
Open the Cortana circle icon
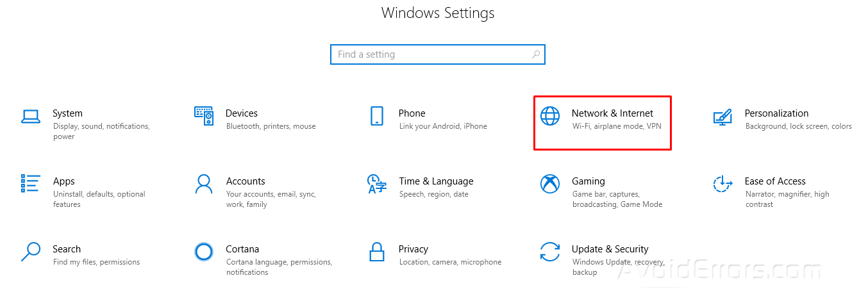[204, 252]
